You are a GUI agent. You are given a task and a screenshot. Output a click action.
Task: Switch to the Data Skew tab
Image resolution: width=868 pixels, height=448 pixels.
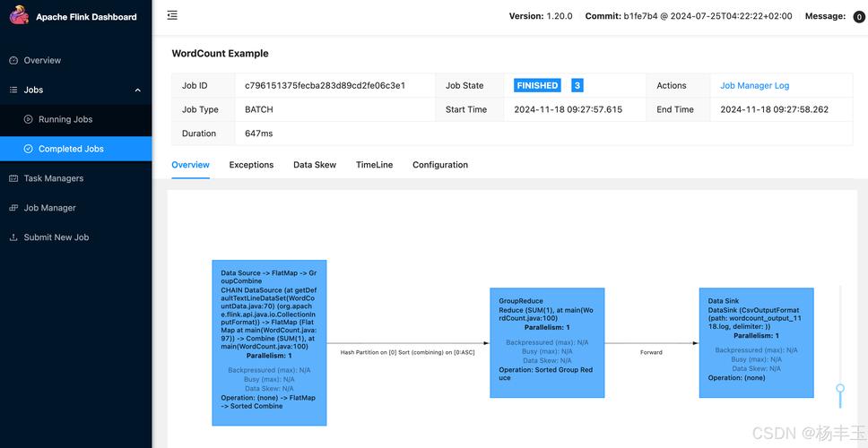tap(315, 165)
